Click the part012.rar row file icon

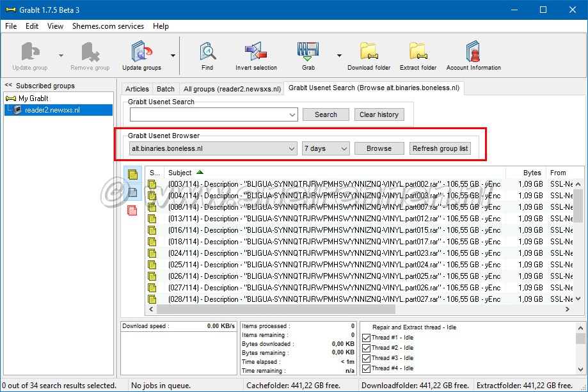tap(152, 219)
